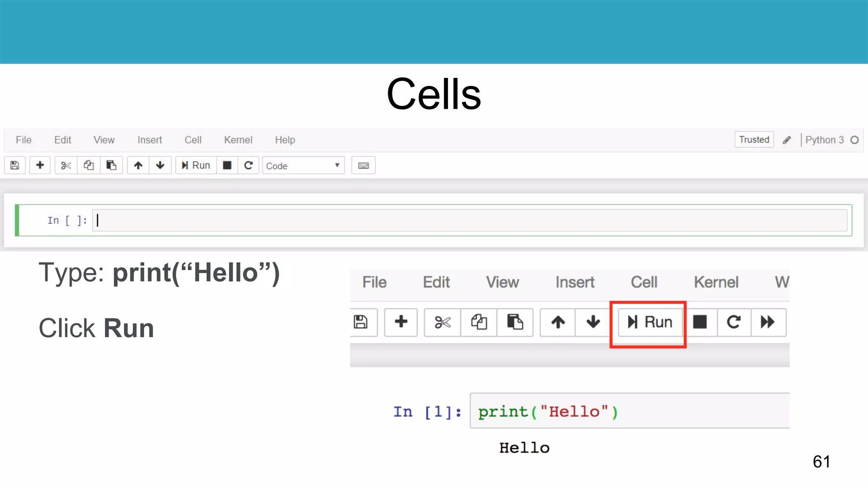Click the restart icon in the enlarged toolbar
The image size is (868, 488).
734,322
